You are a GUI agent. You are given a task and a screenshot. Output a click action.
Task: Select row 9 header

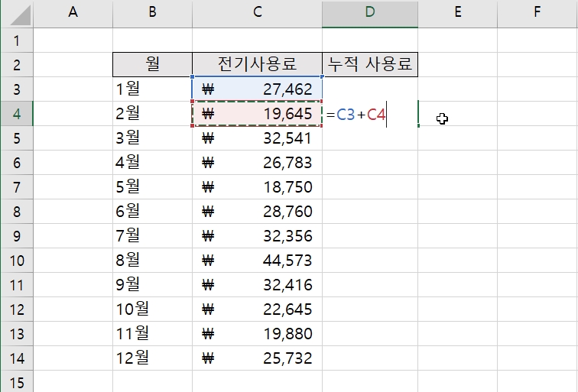[17, 236]
